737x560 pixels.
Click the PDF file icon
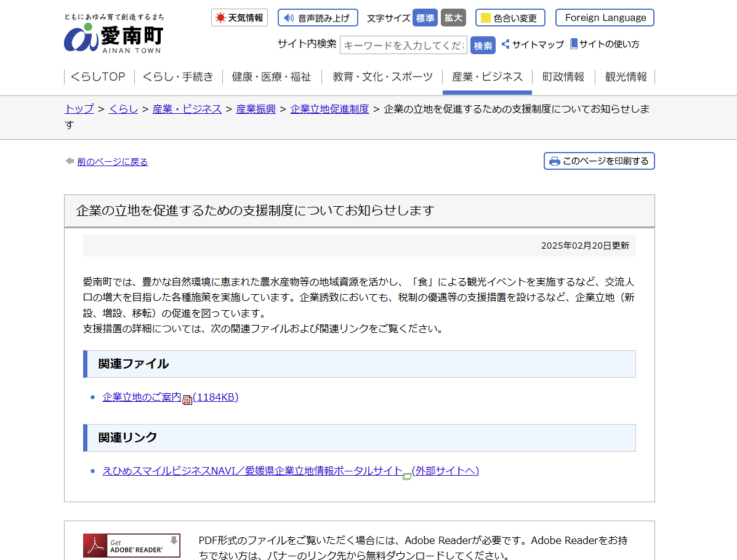187,400
